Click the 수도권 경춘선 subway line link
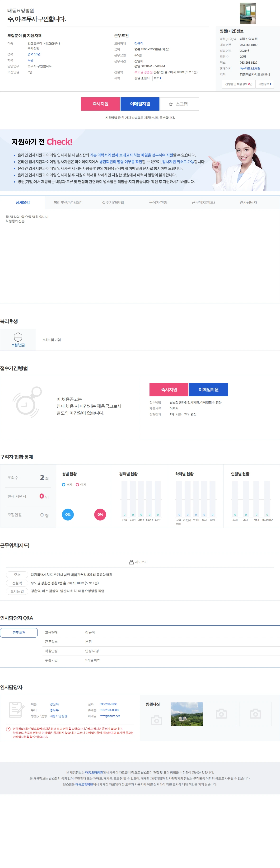 (143, 72)
